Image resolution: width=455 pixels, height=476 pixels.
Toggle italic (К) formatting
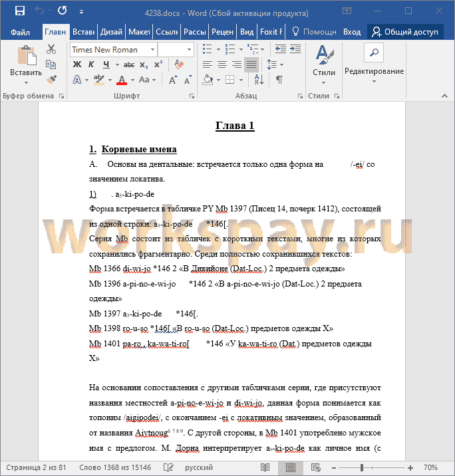click(91, 64)
